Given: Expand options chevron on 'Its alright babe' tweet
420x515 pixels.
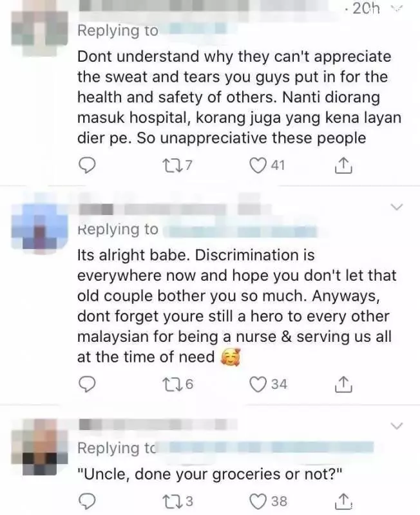Looking at the screenshot, I should click(x=396, y=207).
